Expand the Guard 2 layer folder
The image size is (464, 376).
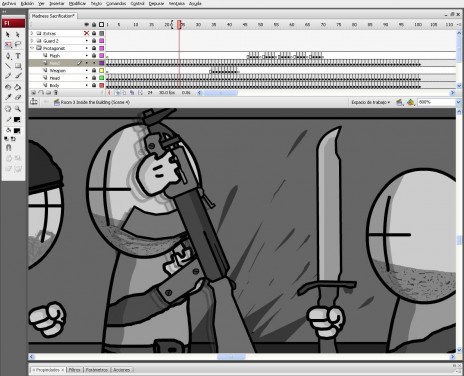coord(32,41)
